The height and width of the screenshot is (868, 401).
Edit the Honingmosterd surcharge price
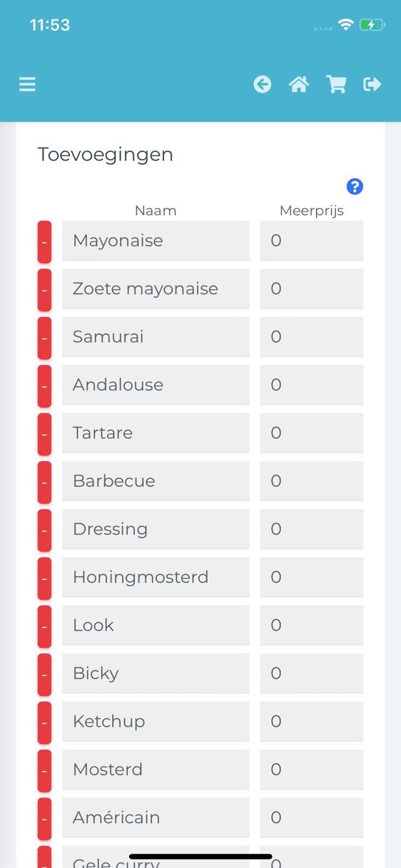coord(312,577)
